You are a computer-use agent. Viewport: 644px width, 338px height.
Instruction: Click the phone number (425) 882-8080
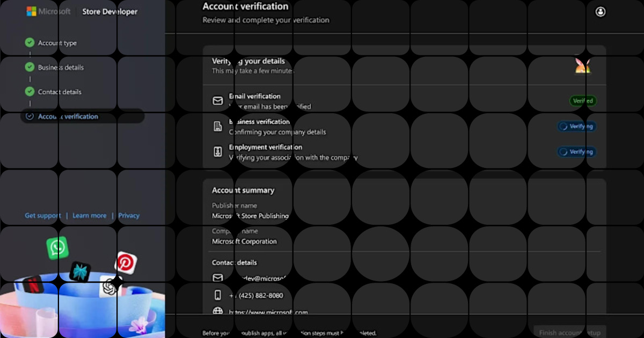(x=256, y=296)
